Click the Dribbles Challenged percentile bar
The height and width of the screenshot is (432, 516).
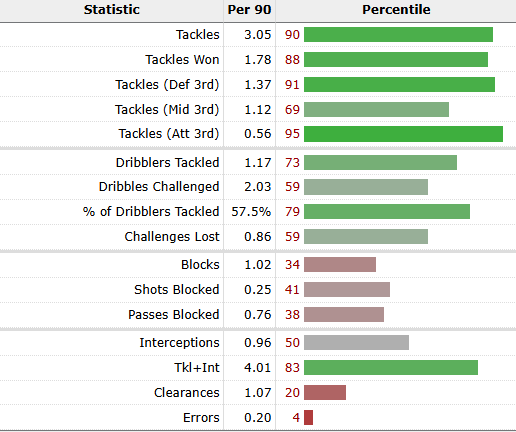click(x=366, y=187)
